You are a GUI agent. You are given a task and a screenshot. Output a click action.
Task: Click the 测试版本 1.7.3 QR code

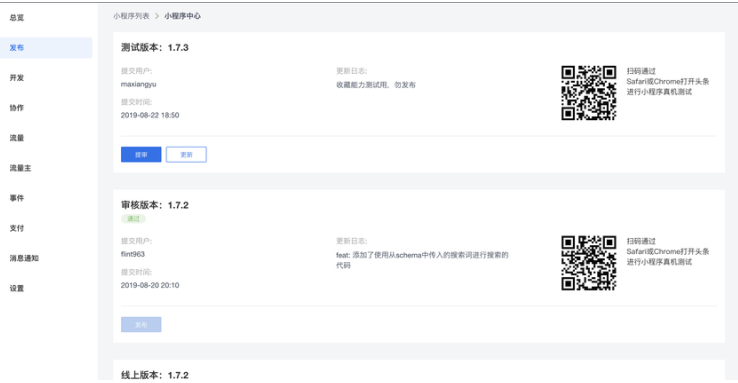tap(589, 93)
